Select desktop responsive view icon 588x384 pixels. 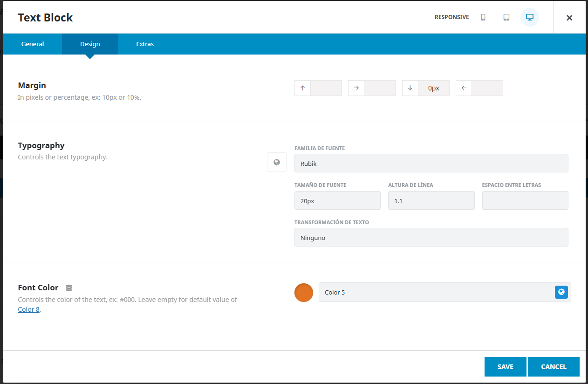530,17
